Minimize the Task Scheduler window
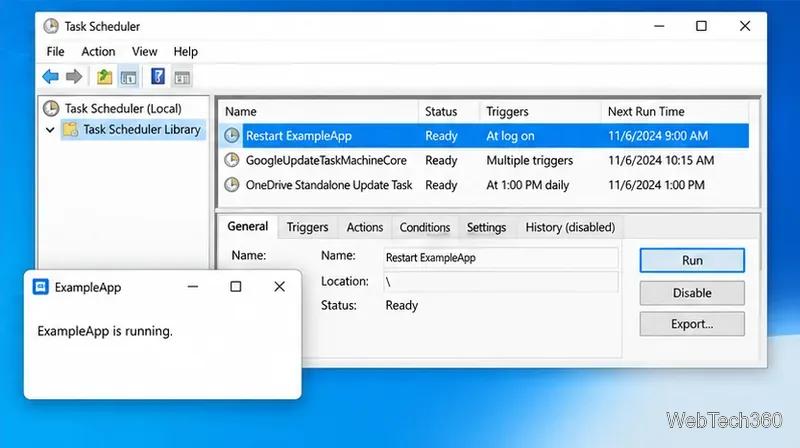Image resolution: width=800 pixels, height=448 pixels. click(x=659, y=26)
